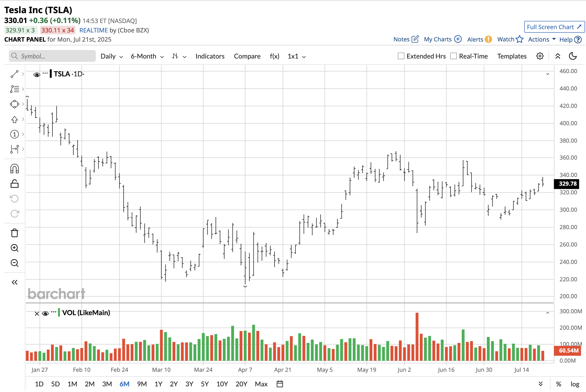Select the 5Y time range
Image resolution: width=586 pixels, height=392 pixels.
pyautogui.click(x=205, y=384)
